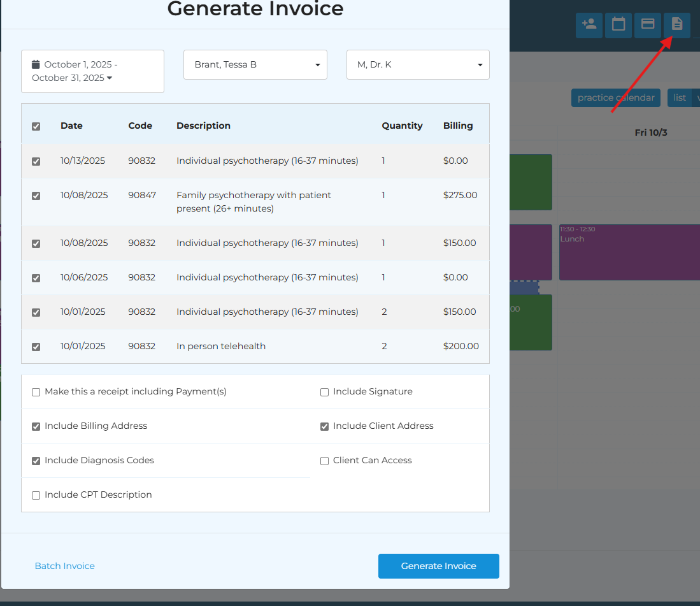Click the credit card payment icon

click(x=647, y=25)
